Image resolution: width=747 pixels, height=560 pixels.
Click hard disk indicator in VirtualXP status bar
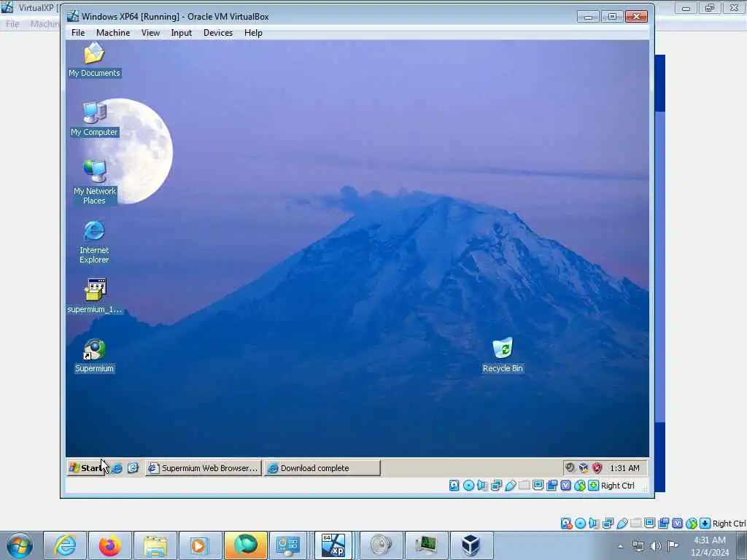pos(566,524)
